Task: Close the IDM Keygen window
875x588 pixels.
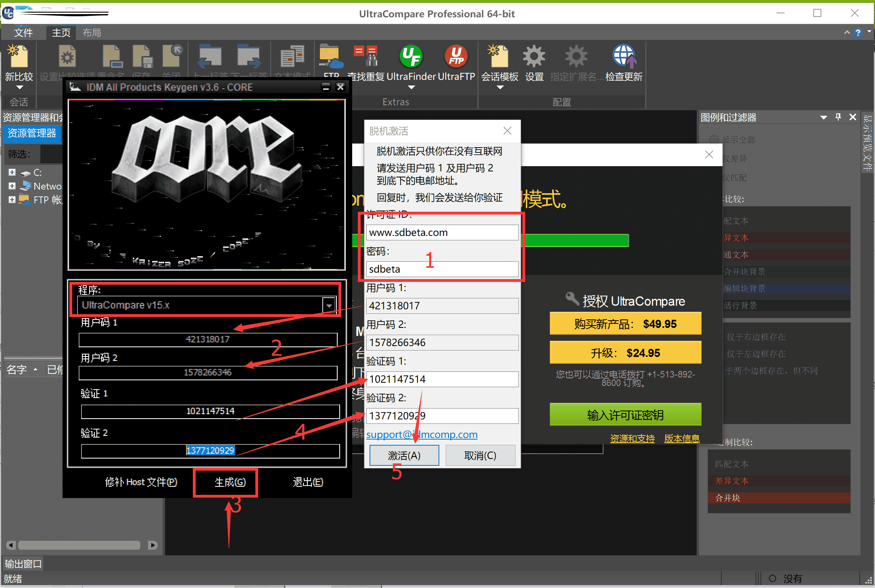Action: click(340, 87)
